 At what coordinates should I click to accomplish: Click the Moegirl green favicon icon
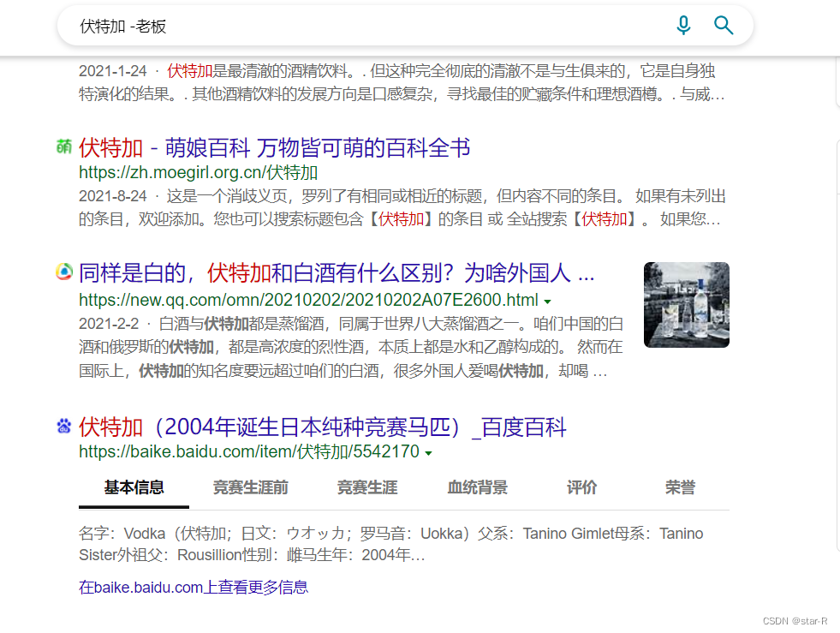pos(63,146)
